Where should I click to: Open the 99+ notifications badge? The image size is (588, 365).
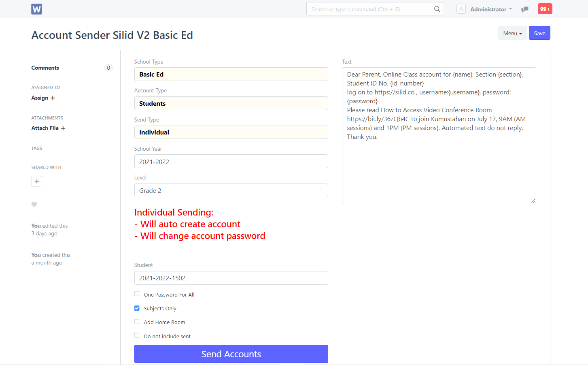click(545, 9)
